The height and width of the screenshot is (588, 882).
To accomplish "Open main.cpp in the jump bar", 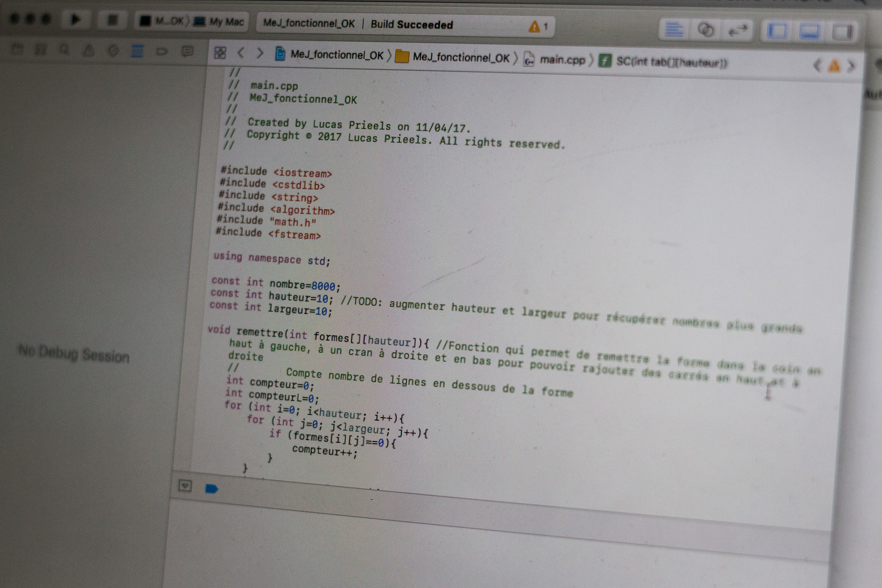I will 561,60.
